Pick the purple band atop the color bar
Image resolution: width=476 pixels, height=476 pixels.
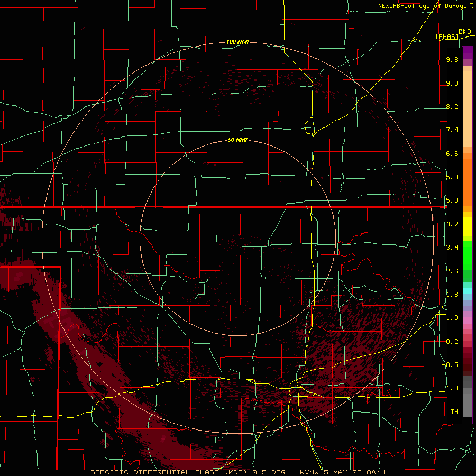(x=467, y=53)
